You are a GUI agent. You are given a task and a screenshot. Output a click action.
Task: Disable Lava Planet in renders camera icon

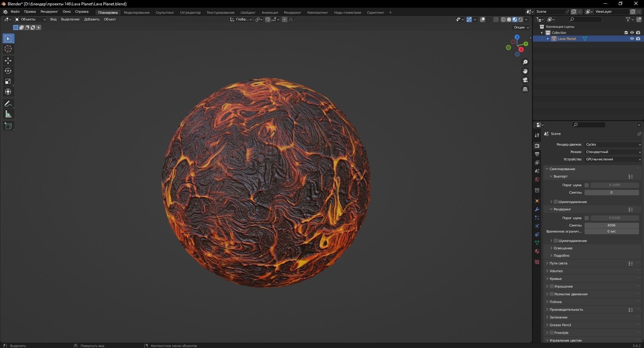[x=638, y=39]
